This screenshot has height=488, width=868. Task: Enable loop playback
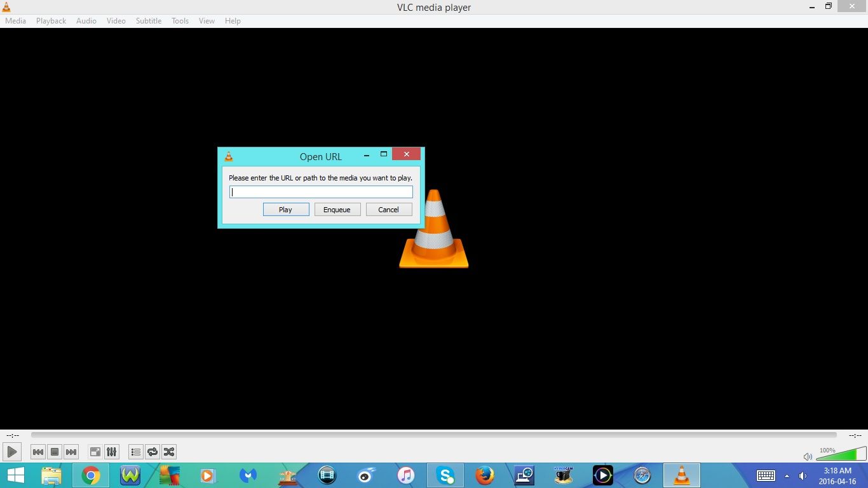point(153,452)
